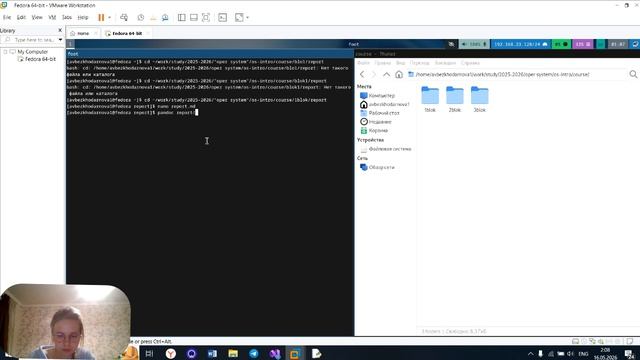Screen dimensions: 640x360
Task: Click the Thunar location path bar
Action: click(516, 74)
